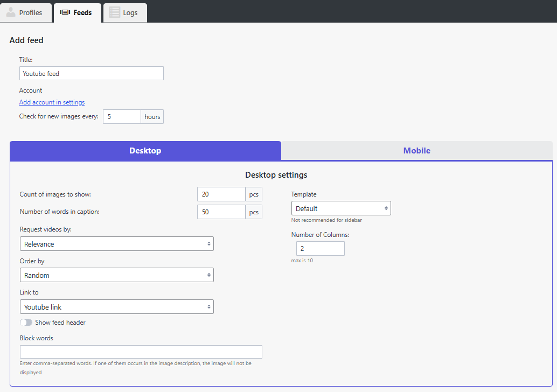Click the Number of Columns field

pyautogui.click(x=320, y=249)
